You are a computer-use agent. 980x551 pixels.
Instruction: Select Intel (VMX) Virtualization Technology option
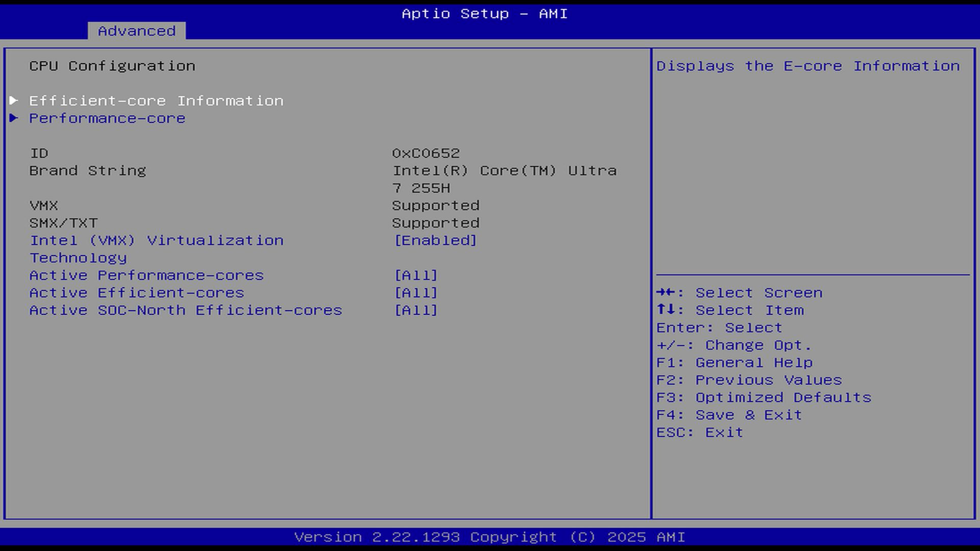click(156, 241)
